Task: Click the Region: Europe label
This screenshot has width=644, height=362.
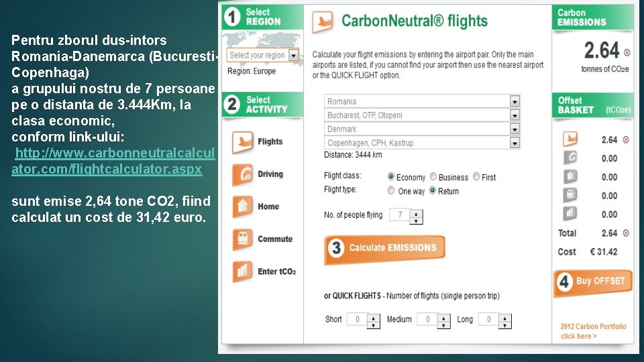Action: (252, 71)
